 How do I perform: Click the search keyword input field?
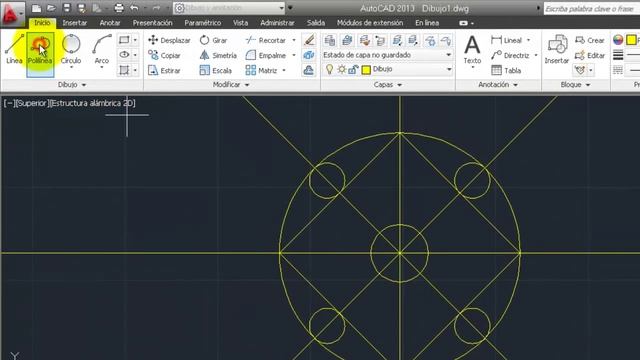(592, 8)
